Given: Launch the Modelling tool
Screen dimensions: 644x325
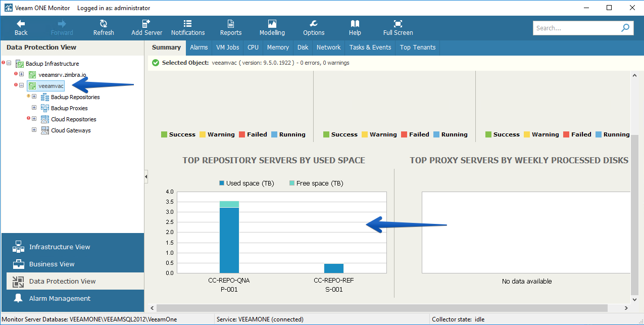Looking at the screenshot, I should tap(272, 24).
